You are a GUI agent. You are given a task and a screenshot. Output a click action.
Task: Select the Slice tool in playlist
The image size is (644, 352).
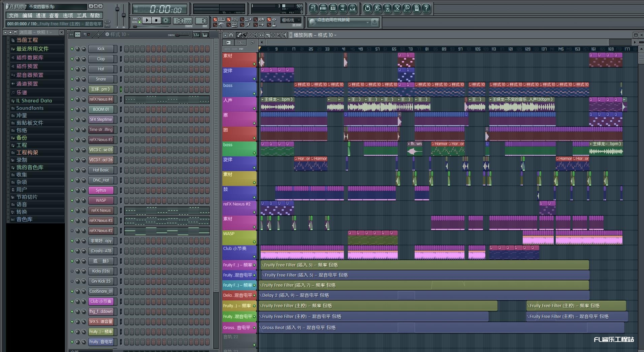point(267,35)
